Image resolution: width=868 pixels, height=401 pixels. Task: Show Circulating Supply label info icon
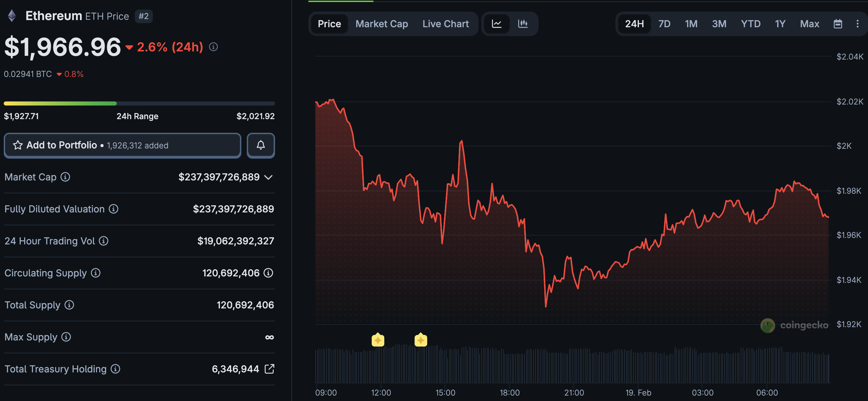pos(96,273)
